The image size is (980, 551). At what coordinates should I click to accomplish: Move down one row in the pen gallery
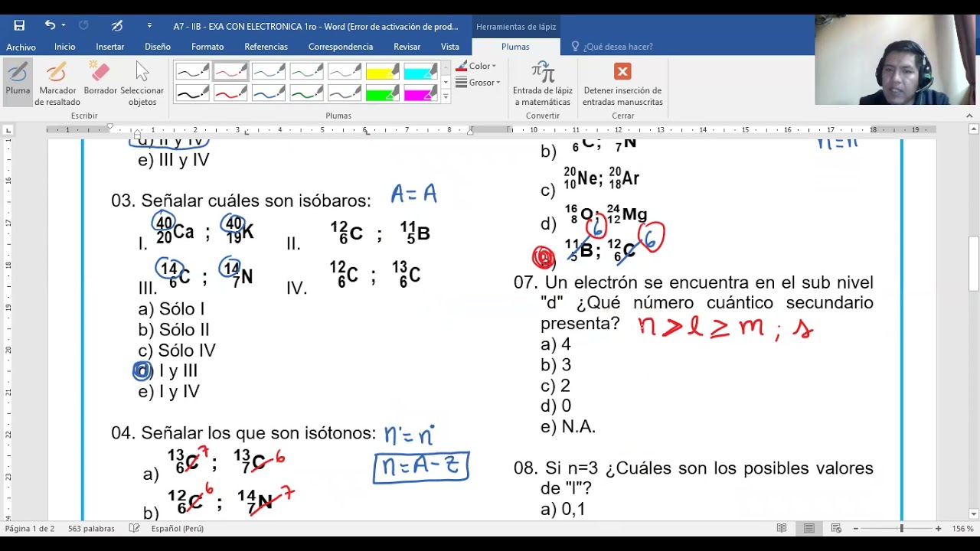(446, 83)
